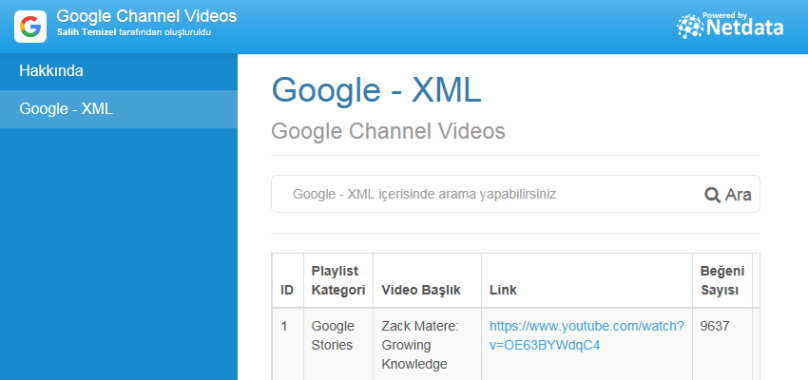Select the 9637 likes count cell

click(x=722, y=345)
